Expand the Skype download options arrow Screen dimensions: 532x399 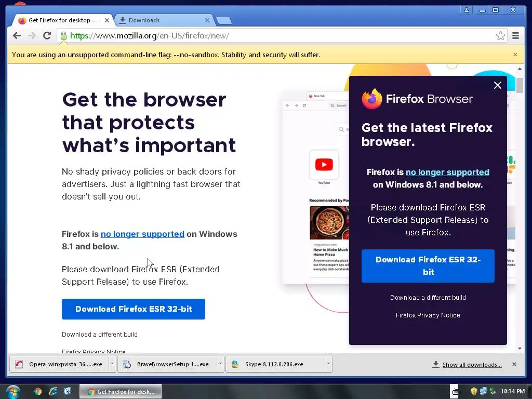(328, 364)
